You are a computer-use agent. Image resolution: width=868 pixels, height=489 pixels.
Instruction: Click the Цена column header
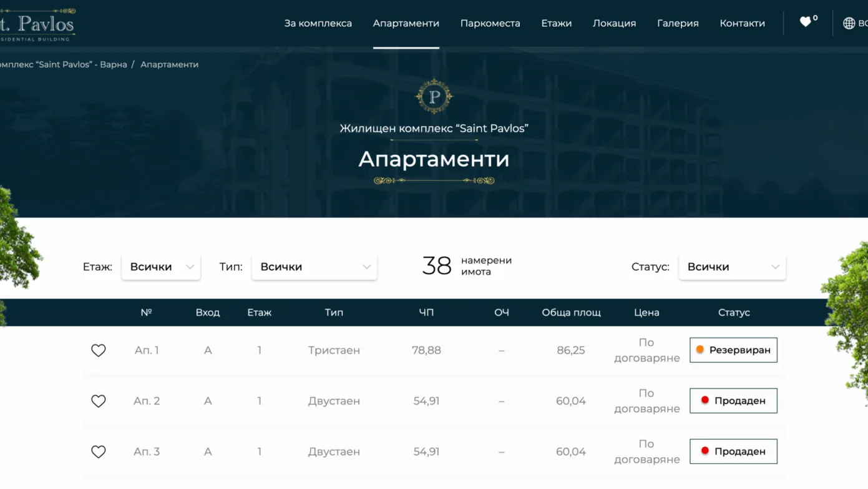pyautogui.click(x=646, y=312)
